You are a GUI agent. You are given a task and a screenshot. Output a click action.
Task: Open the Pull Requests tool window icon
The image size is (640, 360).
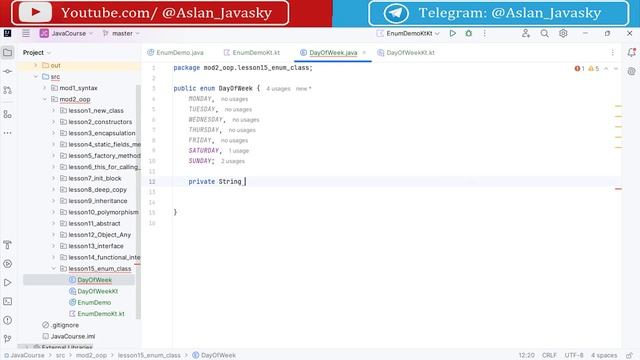(x=7, y=90)
